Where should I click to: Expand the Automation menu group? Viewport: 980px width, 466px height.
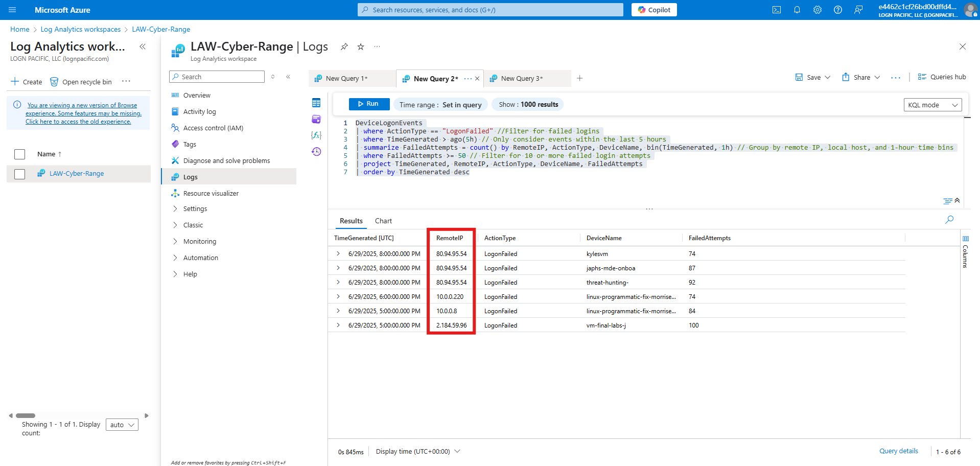pyautogui.click(x=175, y=258)
